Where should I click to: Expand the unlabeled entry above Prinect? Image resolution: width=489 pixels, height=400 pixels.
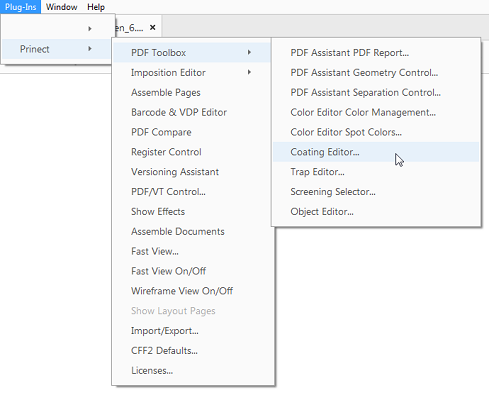tap(56, 29)
